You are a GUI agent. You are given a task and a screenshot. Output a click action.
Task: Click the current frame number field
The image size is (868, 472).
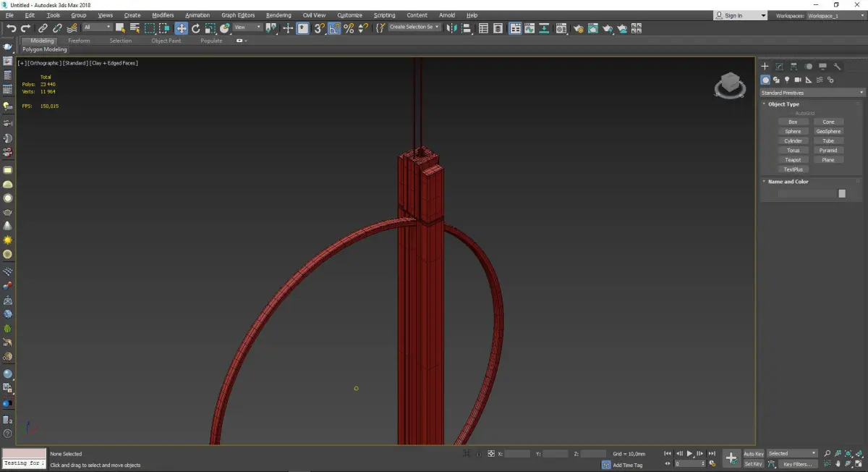[x=690, y=463]
